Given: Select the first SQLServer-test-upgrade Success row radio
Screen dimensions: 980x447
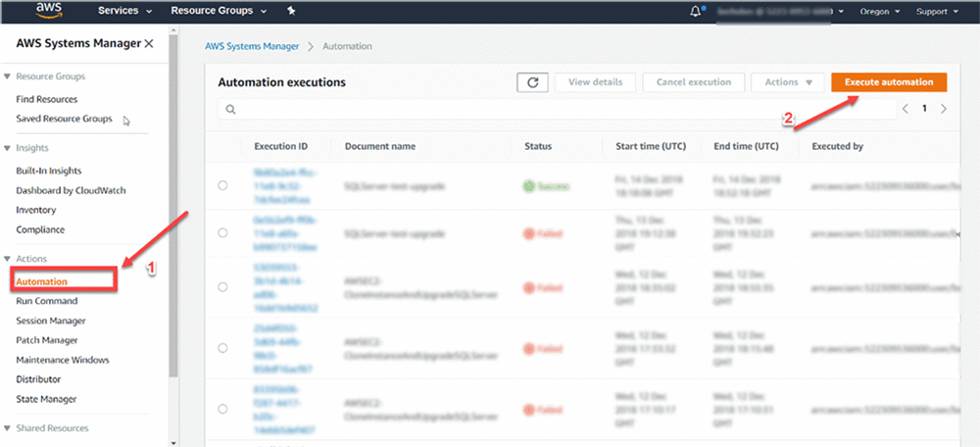Looking at the screenshot, I should pos(223,185).
